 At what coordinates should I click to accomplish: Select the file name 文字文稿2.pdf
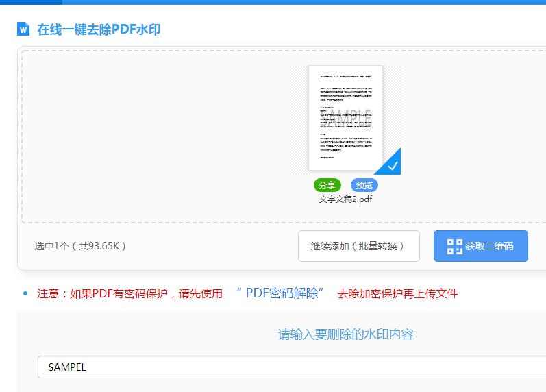point(345,199)
